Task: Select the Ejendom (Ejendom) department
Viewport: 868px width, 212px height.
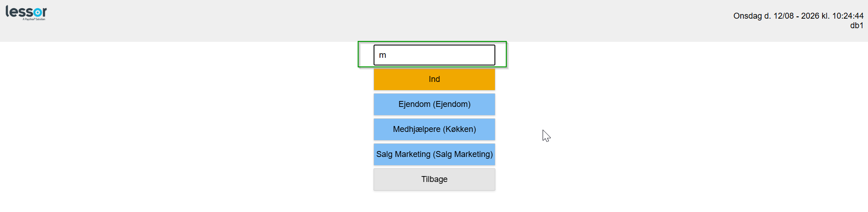Action: 434,104
